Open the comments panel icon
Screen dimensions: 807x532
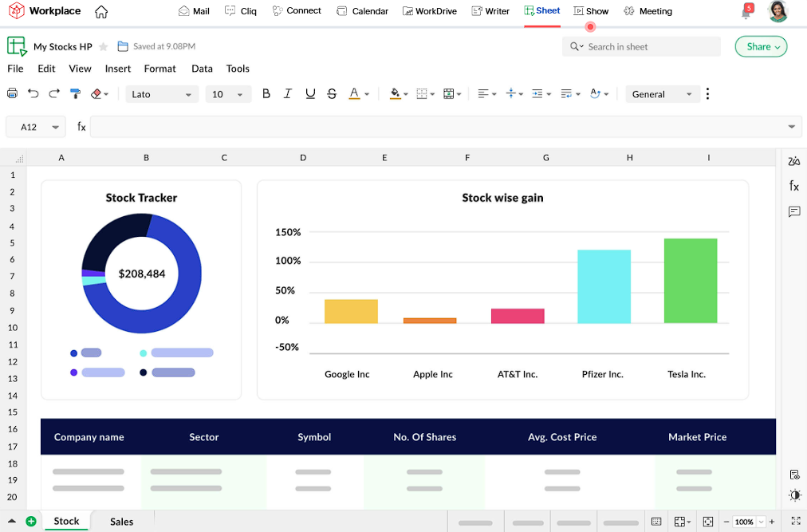pyautogui.click(x=793, y=211)
